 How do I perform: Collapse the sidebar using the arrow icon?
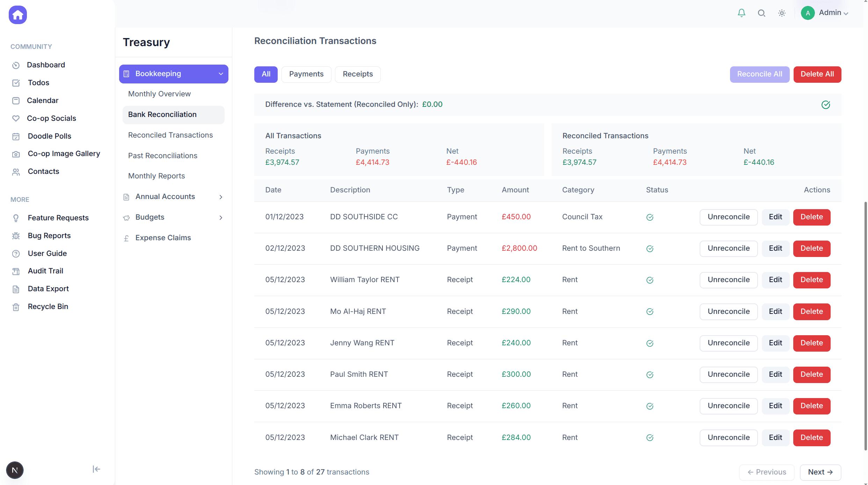click(96, 469)
